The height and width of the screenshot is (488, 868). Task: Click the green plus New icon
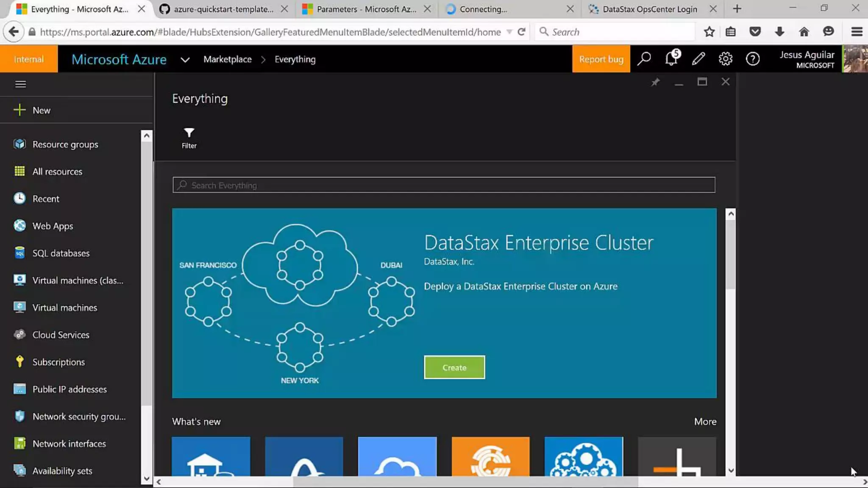point(19,110)
